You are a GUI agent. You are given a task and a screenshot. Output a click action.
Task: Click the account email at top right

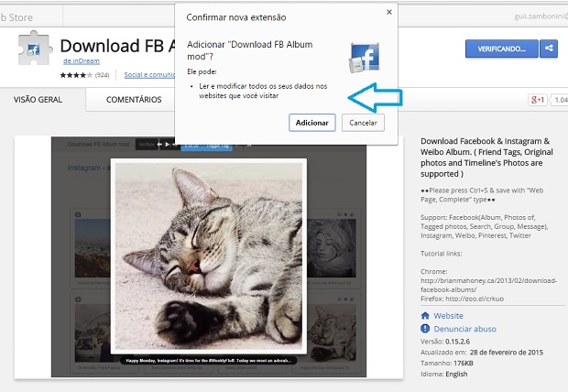coord(541,16)
